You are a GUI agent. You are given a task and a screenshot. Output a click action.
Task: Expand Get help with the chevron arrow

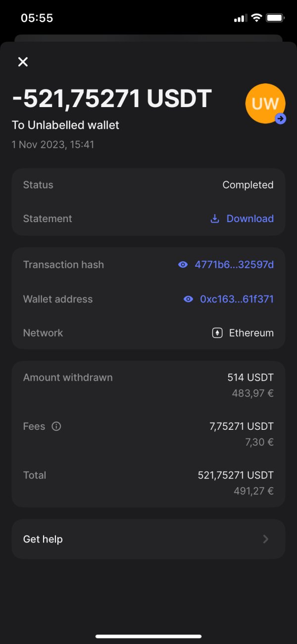click(x=266, y=539)
